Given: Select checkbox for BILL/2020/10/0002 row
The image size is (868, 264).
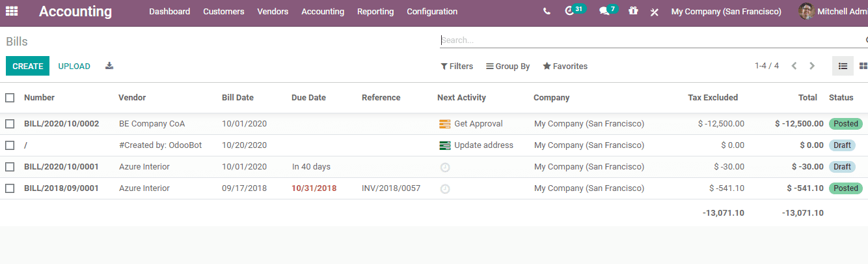Looking at the screenshot, I should click(x=10, y=124).
